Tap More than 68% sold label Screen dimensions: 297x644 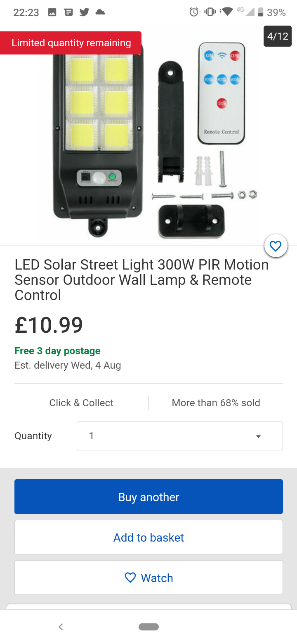[216, 403]
